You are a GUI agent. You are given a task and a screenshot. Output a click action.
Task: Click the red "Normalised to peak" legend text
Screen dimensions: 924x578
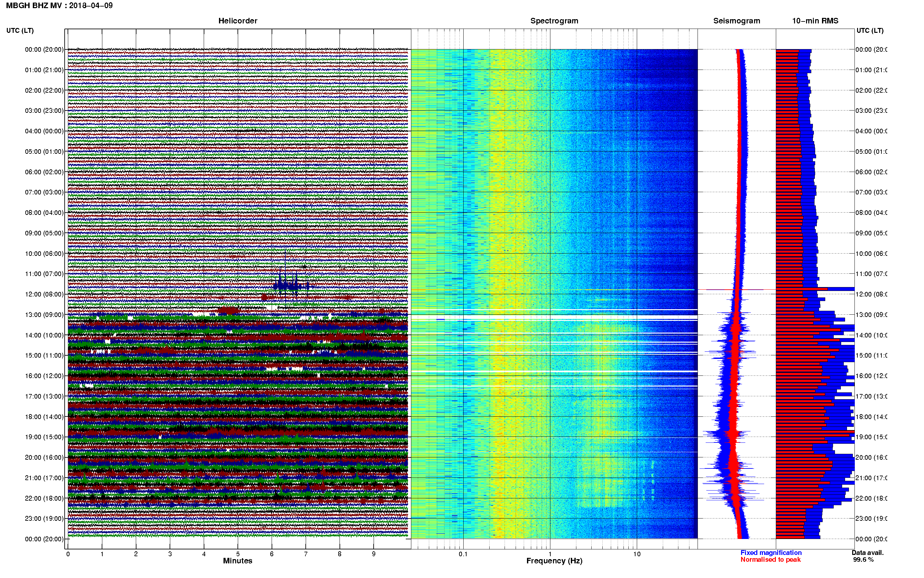(770, 560)
